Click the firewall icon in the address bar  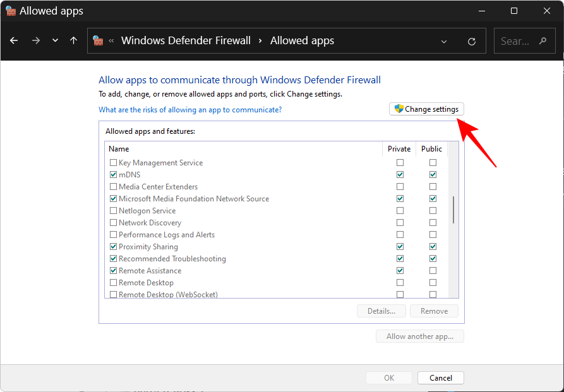[98, 40]
